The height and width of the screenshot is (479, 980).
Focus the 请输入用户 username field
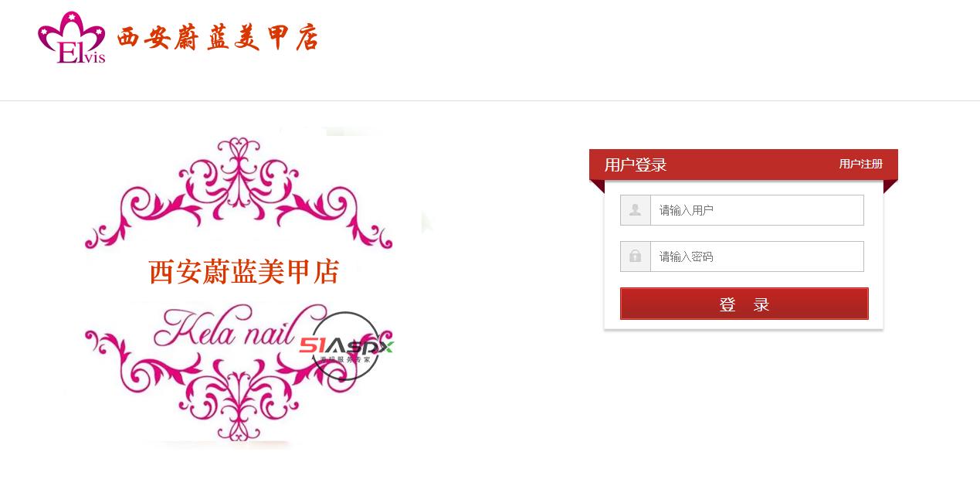(x=757, y=210)
